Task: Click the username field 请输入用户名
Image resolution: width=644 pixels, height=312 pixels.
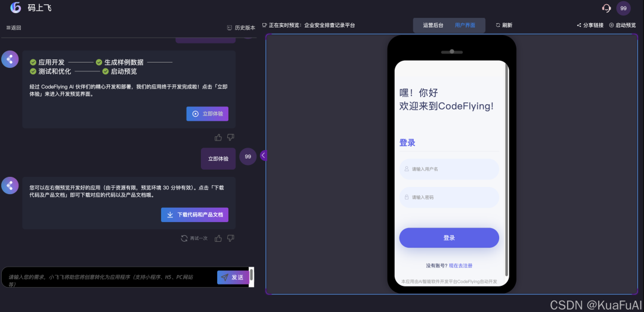Action: 449,169
